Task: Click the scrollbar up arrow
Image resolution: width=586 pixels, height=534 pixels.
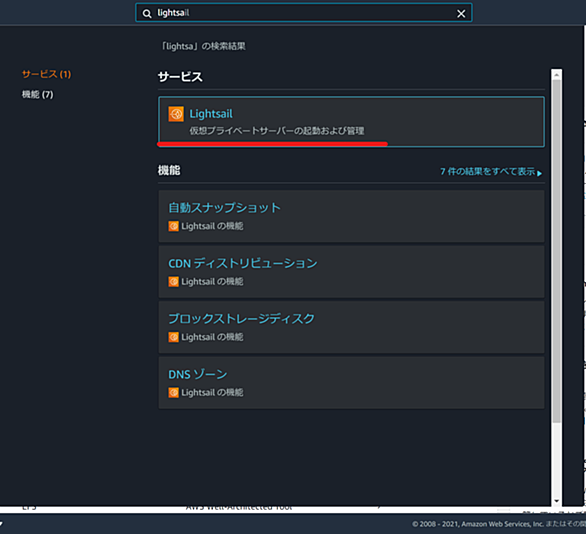Action: [x=556, y=74]
